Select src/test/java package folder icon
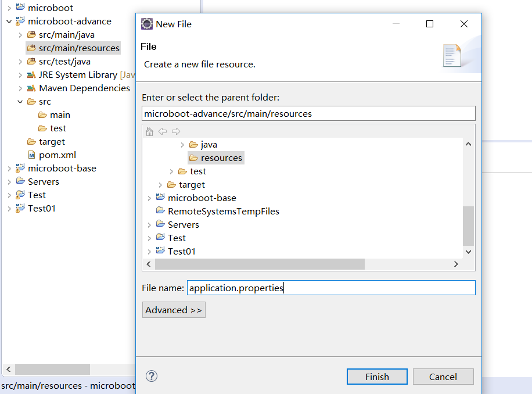Image resolution: width=532 pixels, height=394 pixels. (x=31, y=61)
